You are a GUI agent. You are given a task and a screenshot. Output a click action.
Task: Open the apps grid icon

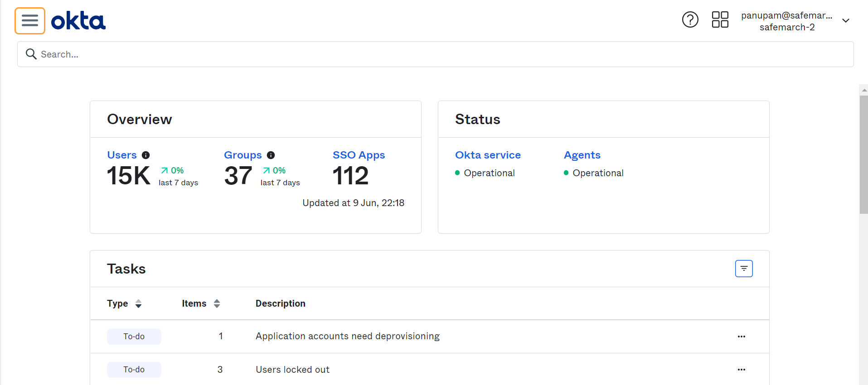pyautogui.click(x=720, y=20)
